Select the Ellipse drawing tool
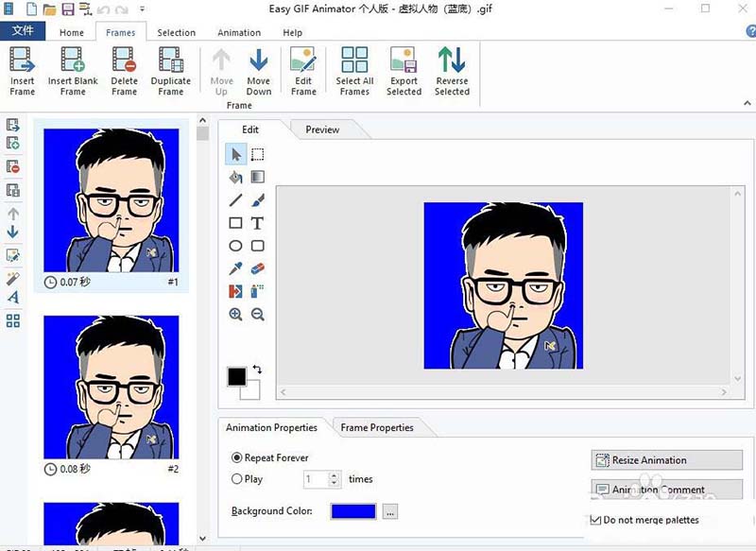Image resolution: width=756 pixels, height=551 pixels. click(236, 245)
